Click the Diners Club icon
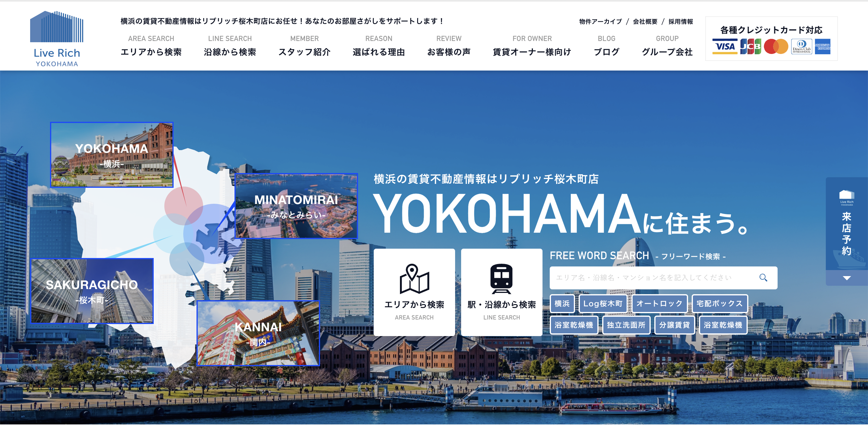 pyautogui.click(x=802, y=46)
